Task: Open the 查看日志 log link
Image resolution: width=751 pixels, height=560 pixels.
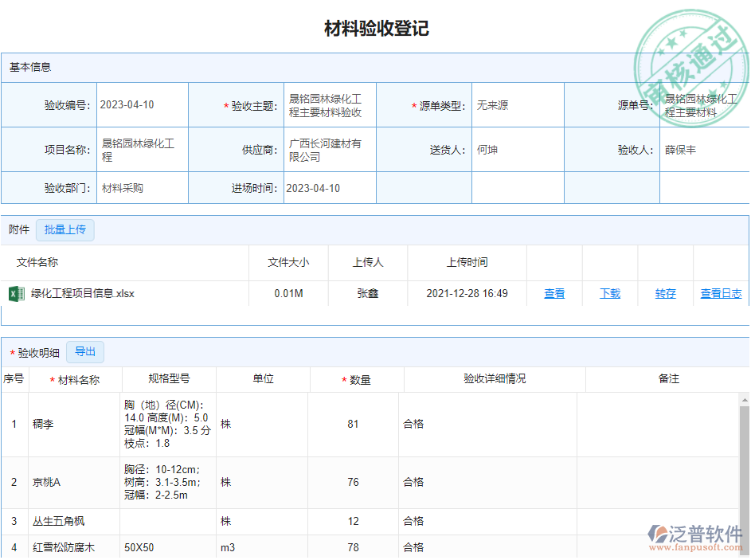Action: pos(721,293)
